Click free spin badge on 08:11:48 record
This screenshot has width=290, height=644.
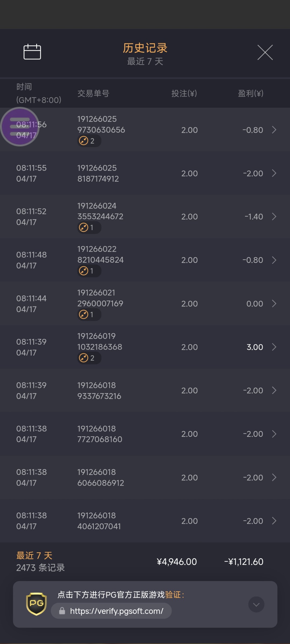click(89, 271)
